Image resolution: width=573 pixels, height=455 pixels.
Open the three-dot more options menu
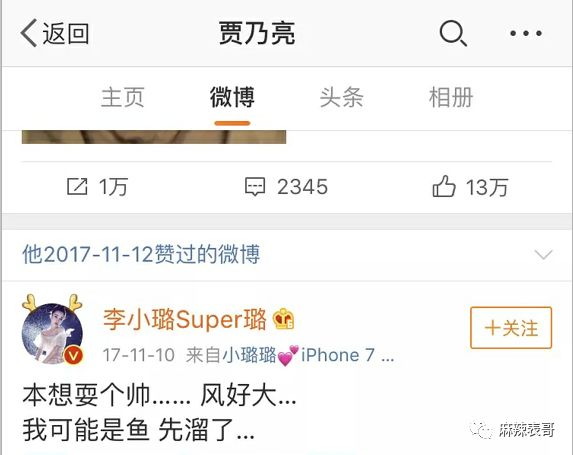point(526,33)
